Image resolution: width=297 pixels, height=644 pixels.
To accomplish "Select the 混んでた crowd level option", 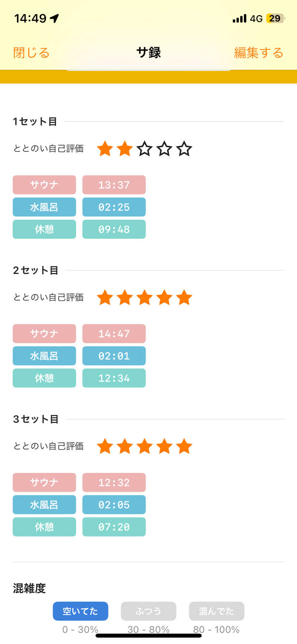I will 216,611.
